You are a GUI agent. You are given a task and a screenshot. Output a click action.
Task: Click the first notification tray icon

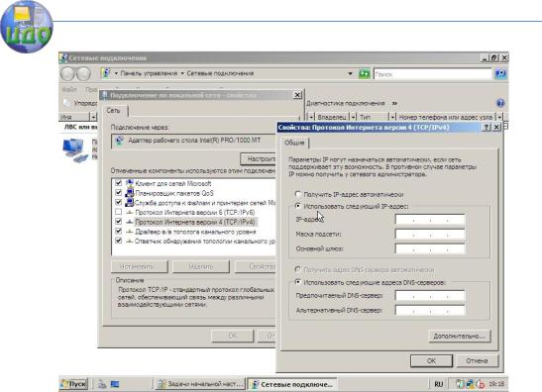[460, 384]
